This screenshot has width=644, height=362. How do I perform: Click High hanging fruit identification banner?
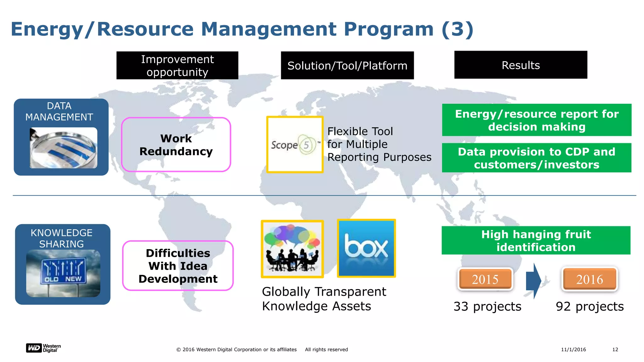point(536,240)
